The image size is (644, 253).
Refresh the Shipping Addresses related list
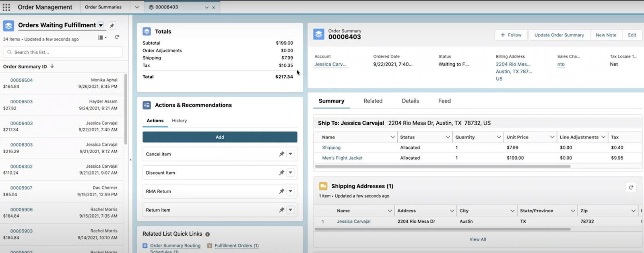pos(631,187)
